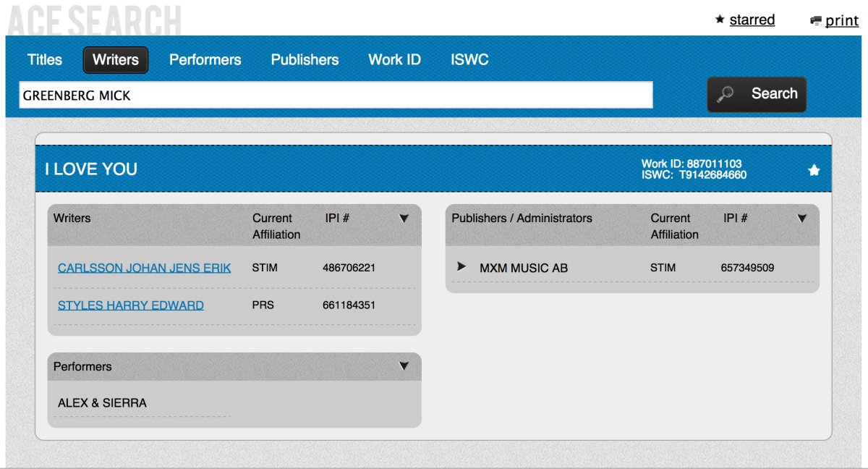Collapse the Writers panel arrow
The height and width of the screenshot is (469, 868).
pyautogui.click(x=404, y=218)
